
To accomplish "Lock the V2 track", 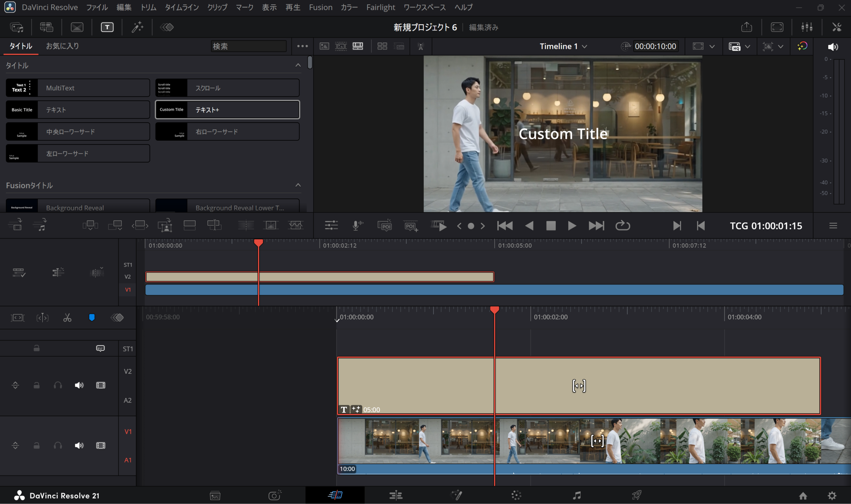I will point(37,385).
